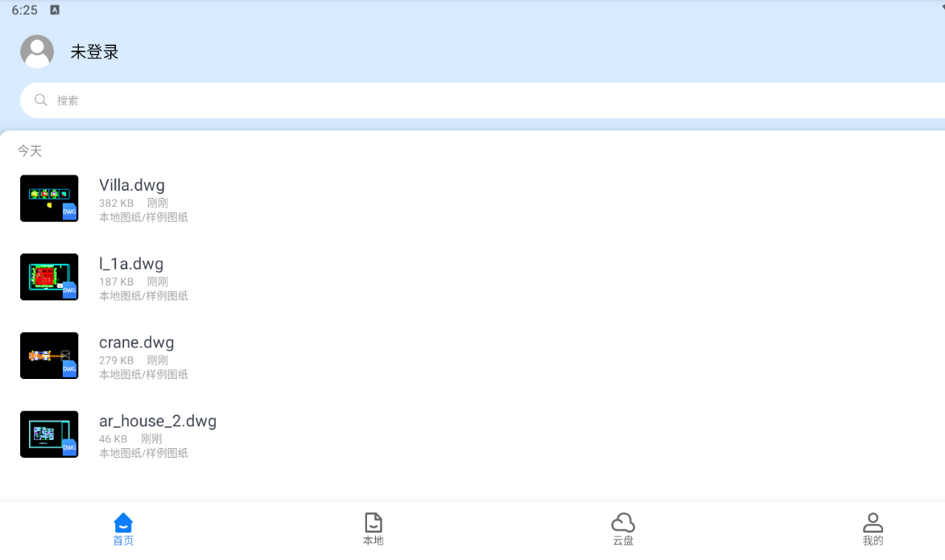Click the magnifier icon in search bar
Screen dimensions: 945x560
(x=40, y=100)
